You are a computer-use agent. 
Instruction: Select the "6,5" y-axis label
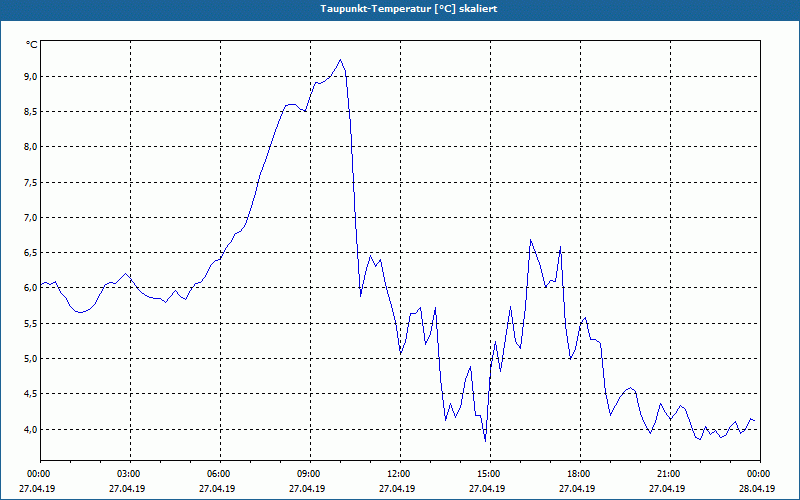pyautogui.click(x=31, y=253)
